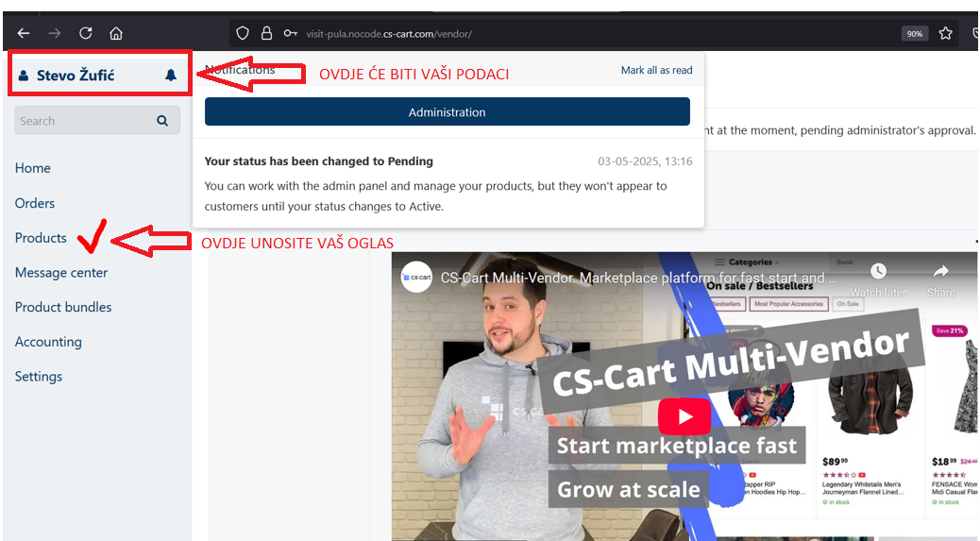
Task: Open Accounting in the sidebar
Action: click(x=48, y=342)
